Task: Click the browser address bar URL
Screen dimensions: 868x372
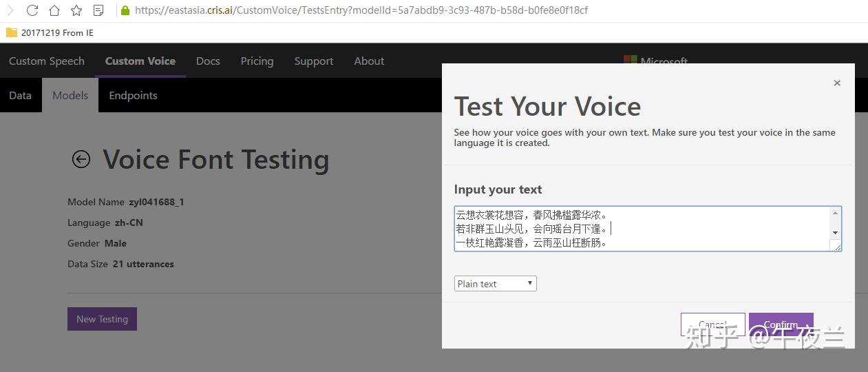Action: click(x=361, y=10)
